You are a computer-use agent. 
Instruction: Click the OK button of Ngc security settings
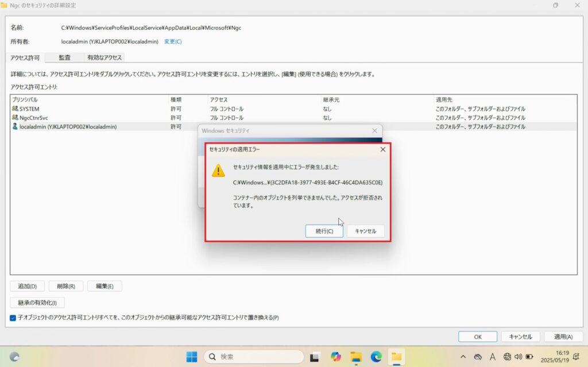pos(478,337)
